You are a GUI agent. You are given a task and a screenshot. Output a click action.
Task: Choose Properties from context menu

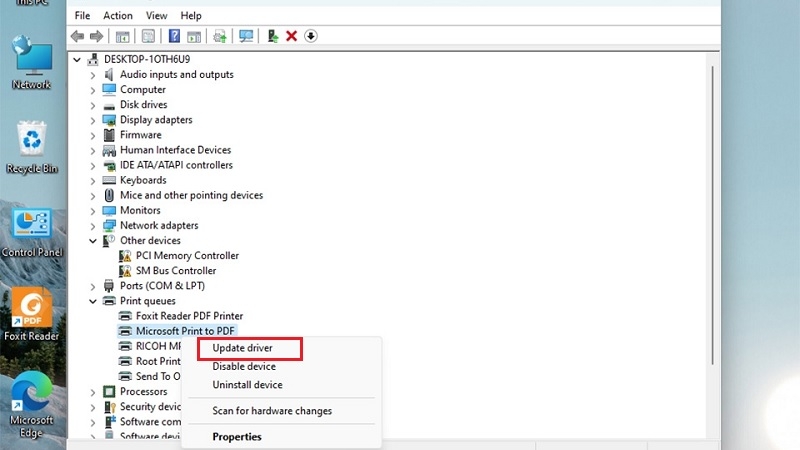pyautogui.click(x=281, y=437)
